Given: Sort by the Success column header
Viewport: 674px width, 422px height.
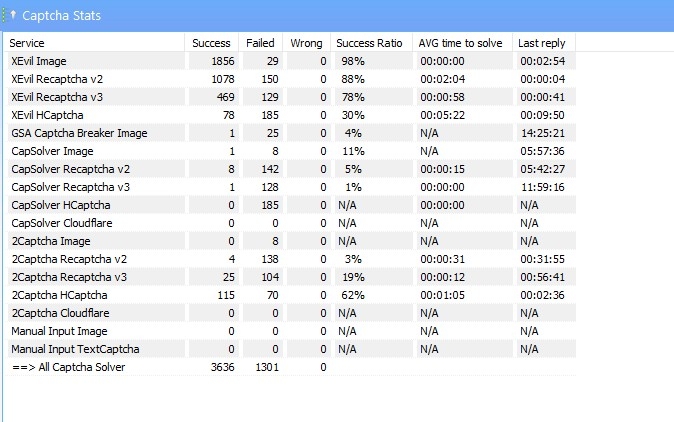Looking at the screenshot, I should coord(211,43).
